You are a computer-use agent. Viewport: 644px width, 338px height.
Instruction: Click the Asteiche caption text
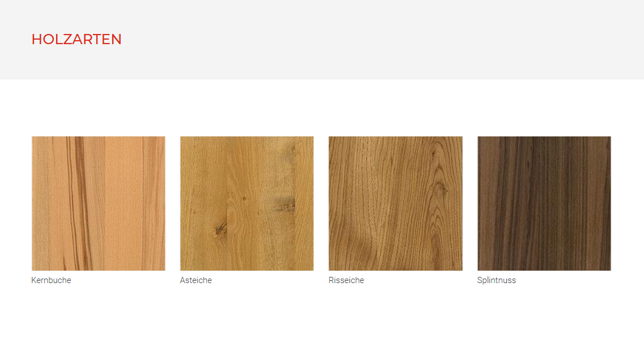tap(196, 280)
